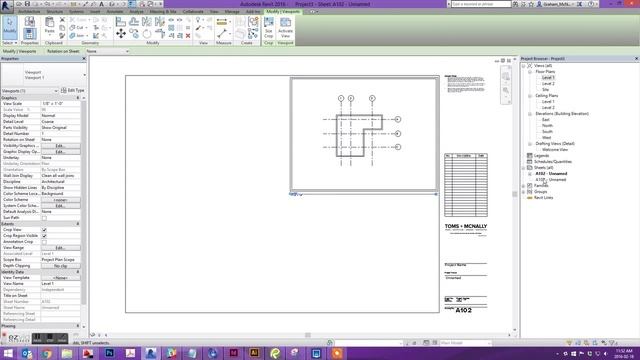Screen dimensions: 640x360
Task: Expand the Families tree node
Action: 524,186
